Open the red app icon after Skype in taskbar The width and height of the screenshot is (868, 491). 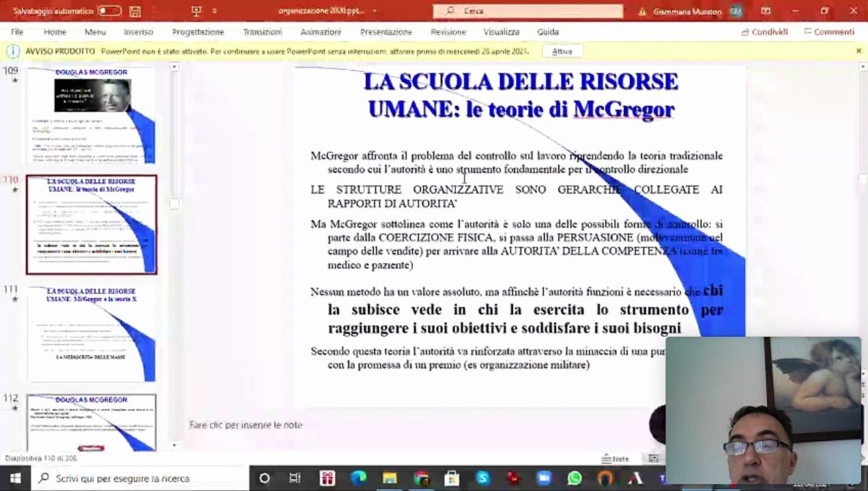(513, 478)
